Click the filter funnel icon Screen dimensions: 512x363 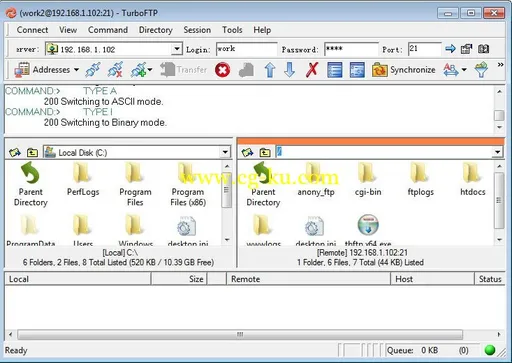481,70
